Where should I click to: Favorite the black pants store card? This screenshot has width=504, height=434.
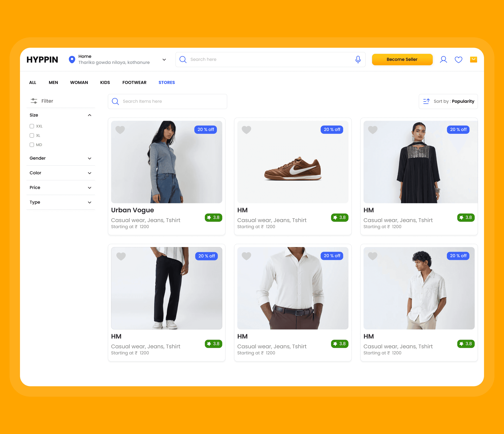(x=121, y=256)
